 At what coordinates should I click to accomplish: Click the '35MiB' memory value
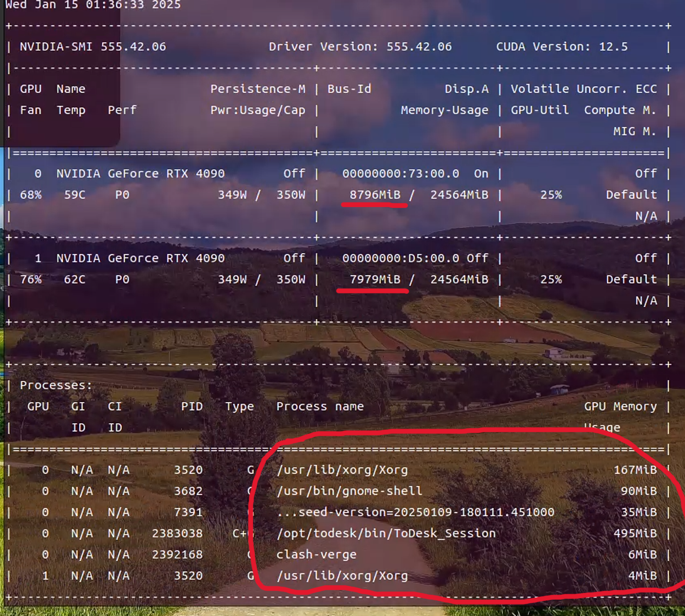coord(639,512)
